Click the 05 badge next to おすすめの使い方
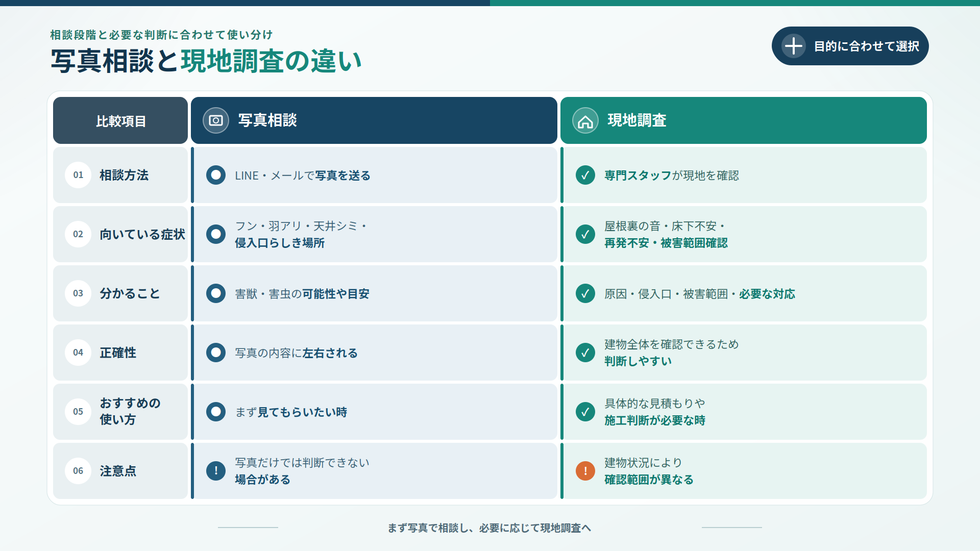This screenshot has height=551, width=980. [x=78, y=412]
